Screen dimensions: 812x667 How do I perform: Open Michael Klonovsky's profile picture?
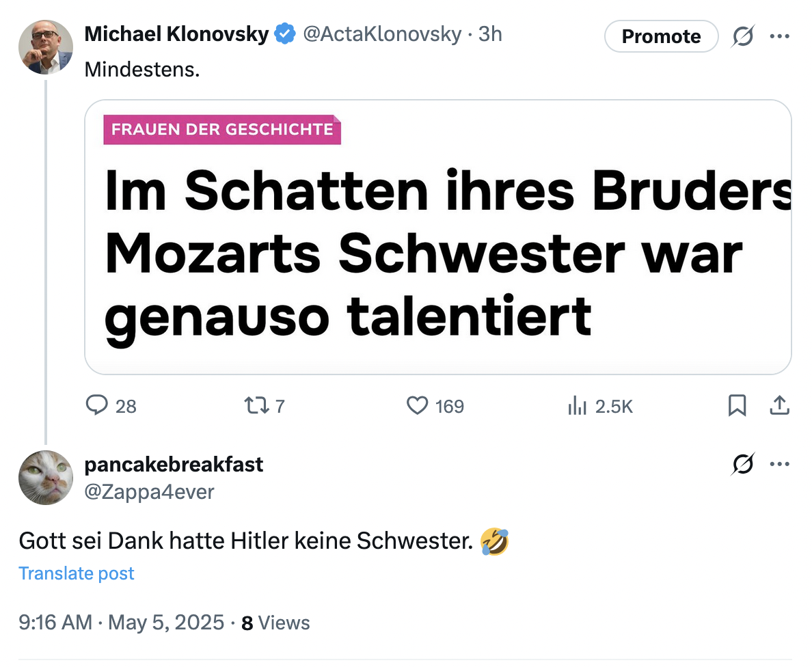pos(46,47)
